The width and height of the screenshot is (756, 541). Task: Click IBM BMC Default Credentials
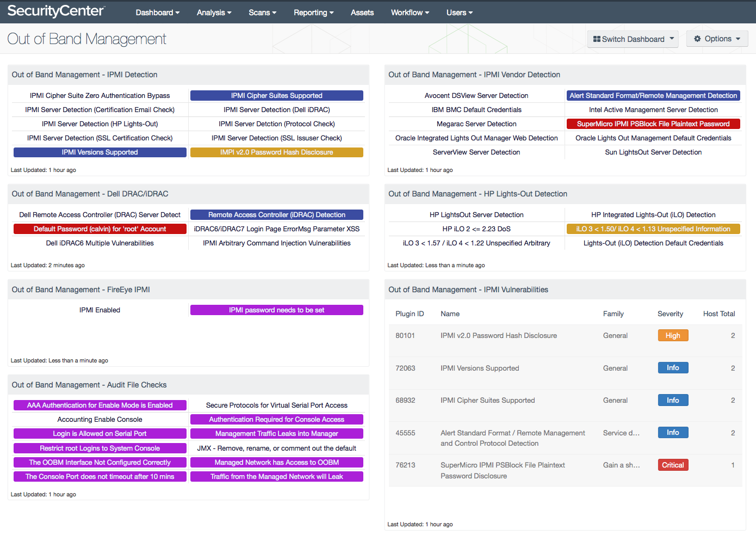(x=476, y=110)
